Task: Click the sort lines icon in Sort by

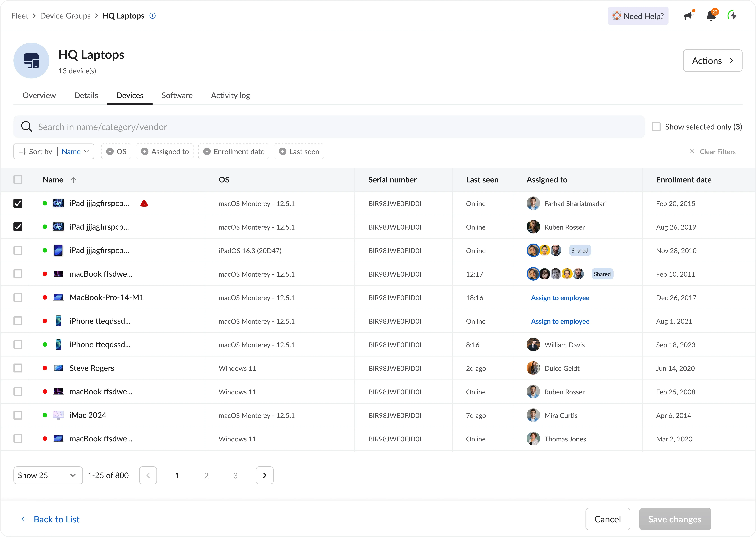Action: click(22, 151)
